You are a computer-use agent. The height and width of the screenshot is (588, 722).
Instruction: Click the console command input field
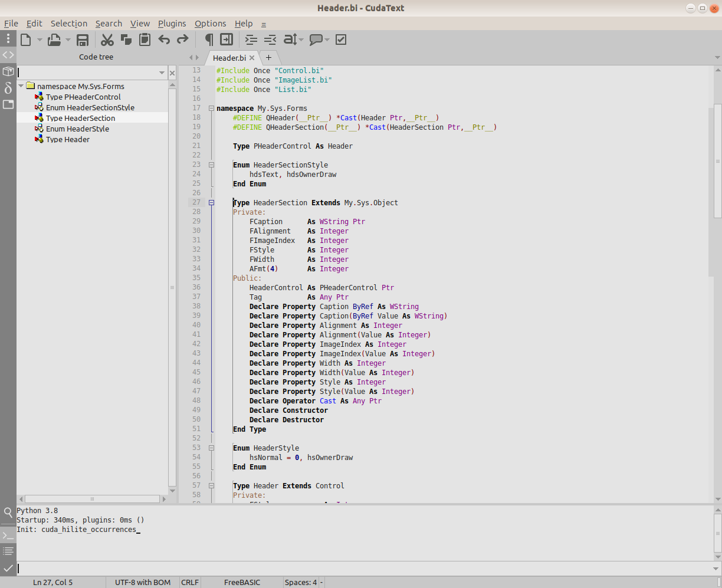coord(354,569)
